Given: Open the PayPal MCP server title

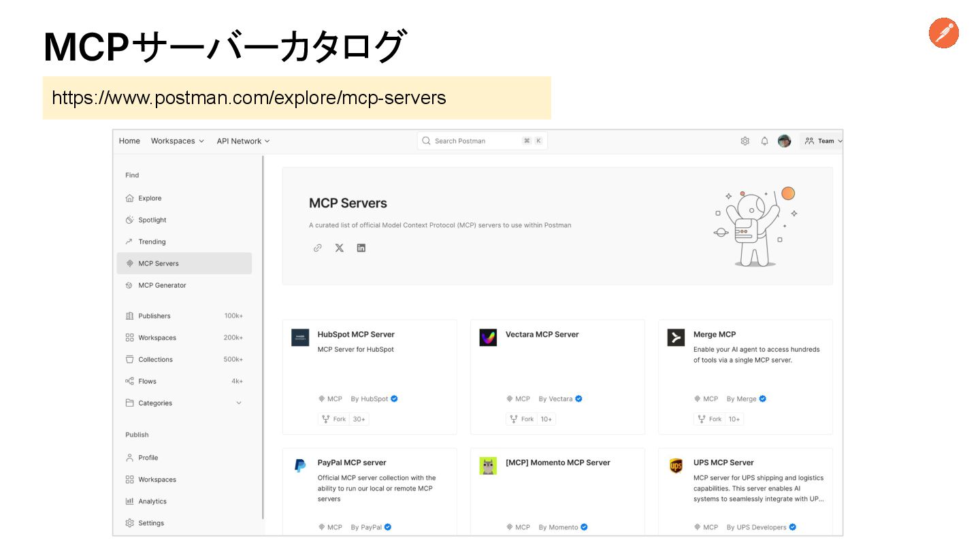Looking at the screenshot, I should (x=352, y=463).
